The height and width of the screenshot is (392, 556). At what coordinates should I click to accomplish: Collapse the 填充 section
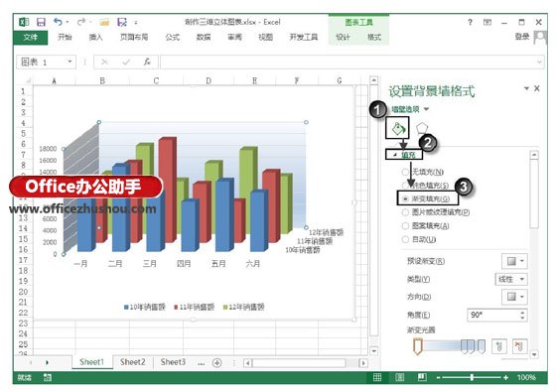pyautogui.click(x=394, y=155)
